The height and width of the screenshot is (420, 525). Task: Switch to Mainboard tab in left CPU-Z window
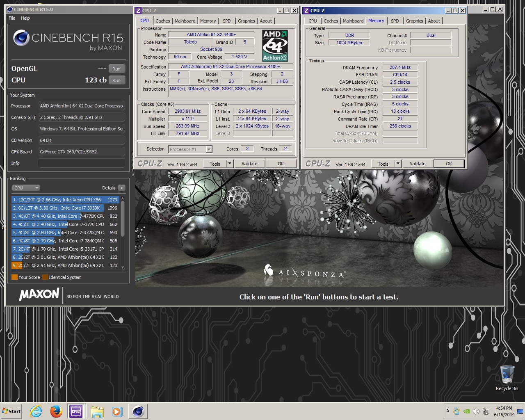[x=185, y=21]
